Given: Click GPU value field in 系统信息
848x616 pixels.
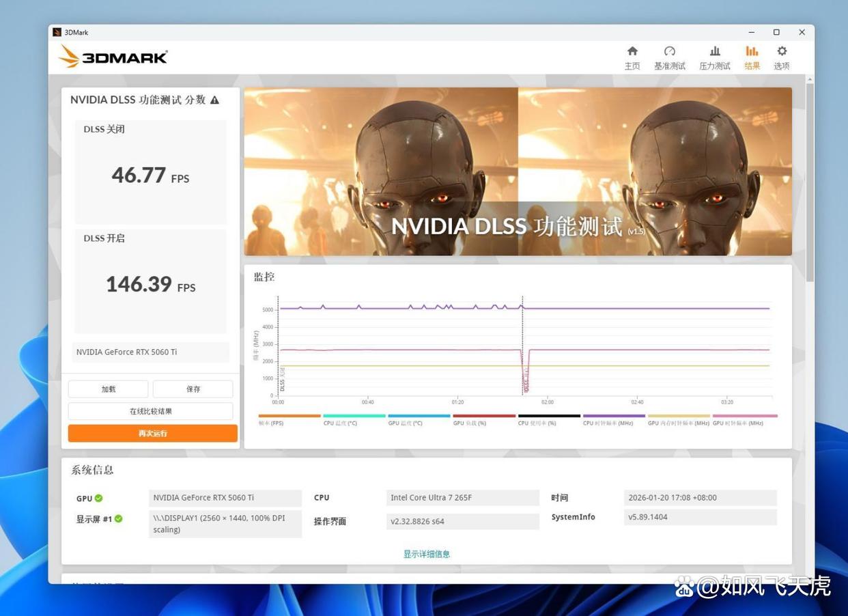Looking at the screenshot, I should coord(225,498).
